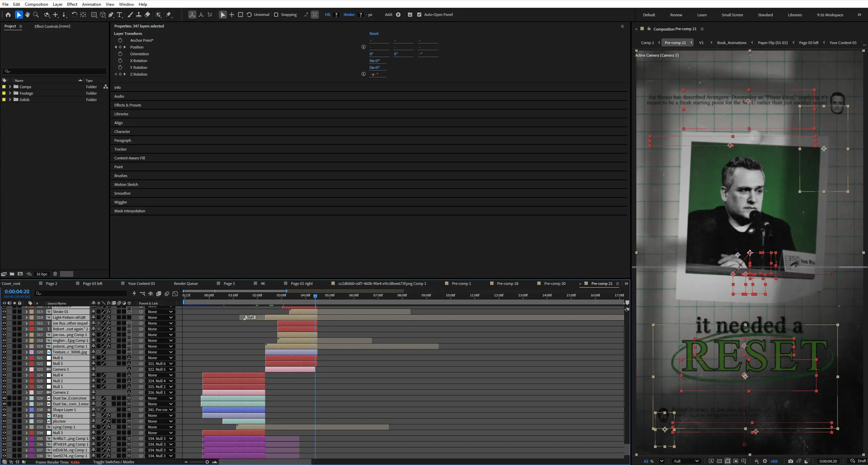Hide the Null 6 layer
Screen dimensions: 868x465
click(x=4, y=358)
